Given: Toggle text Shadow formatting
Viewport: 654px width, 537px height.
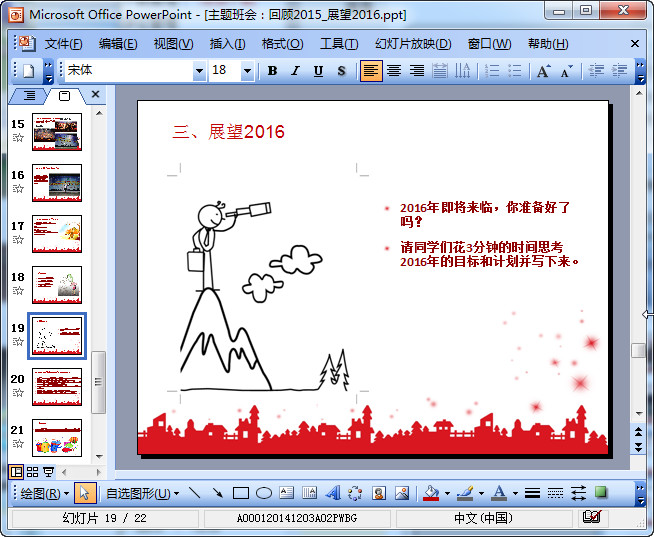Looking at the screenshot, I should (341, 71).
